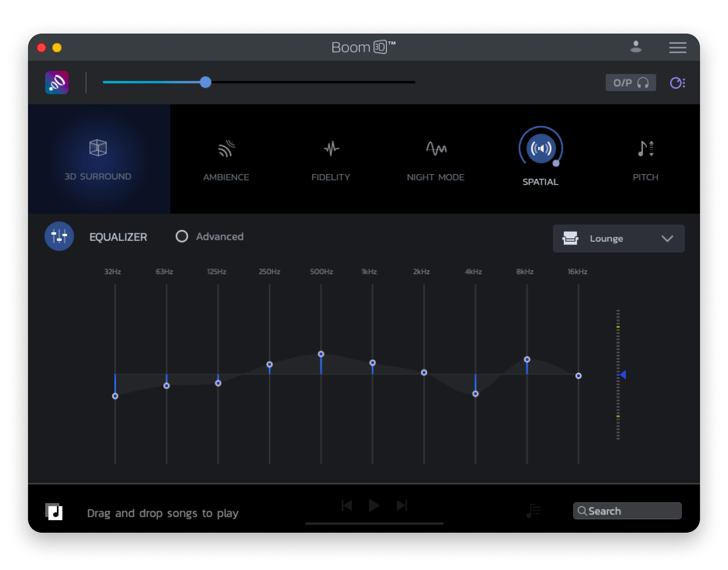Open the user account profile icon
This screenshot has width=728, height=570.
pos(636,47)
